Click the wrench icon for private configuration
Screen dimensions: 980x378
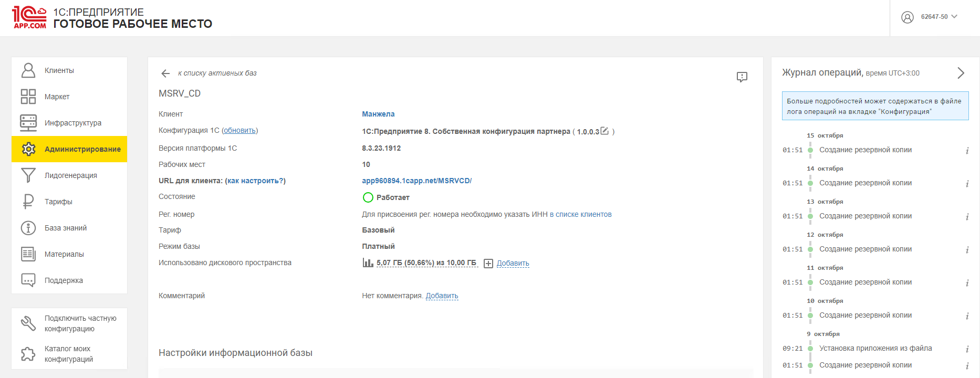coord(28,323)
